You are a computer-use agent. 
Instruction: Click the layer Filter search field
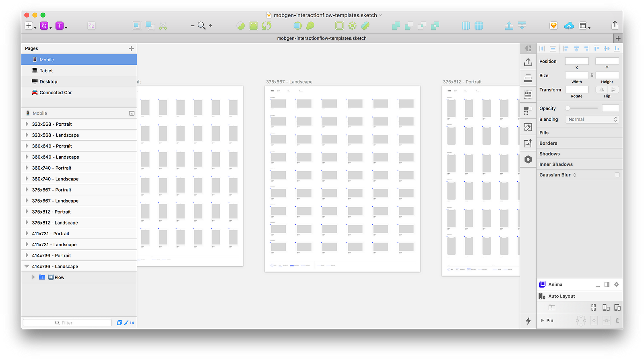67,323
